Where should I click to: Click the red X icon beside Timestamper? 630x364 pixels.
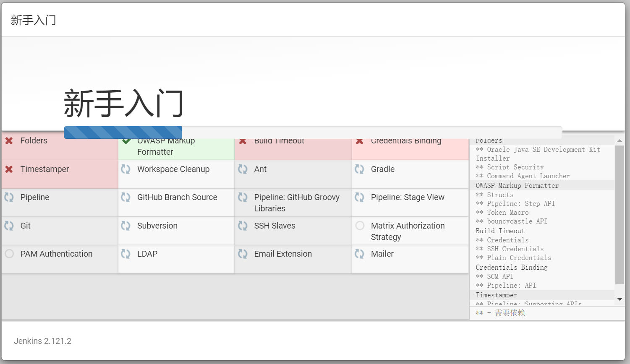coord(9,169)
